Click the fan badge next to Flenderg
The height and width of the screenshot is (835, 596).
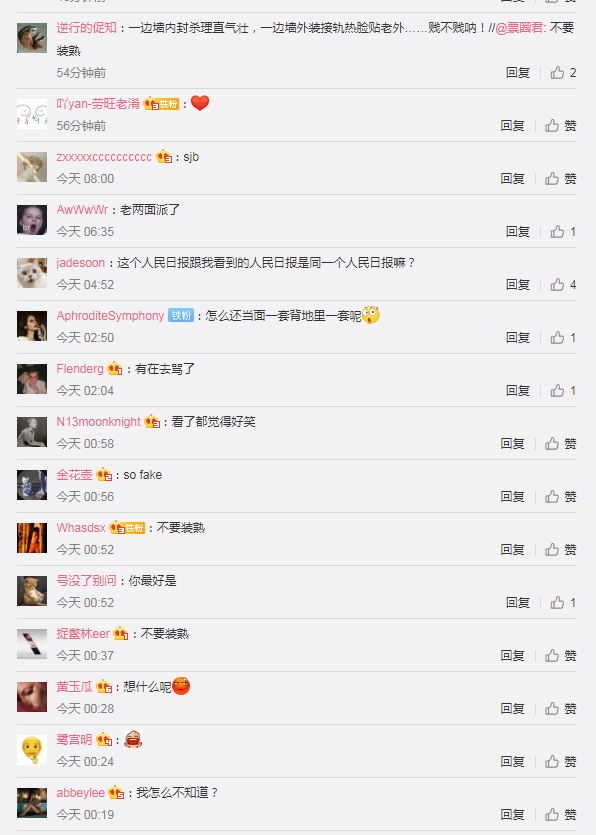click(115, 369)
